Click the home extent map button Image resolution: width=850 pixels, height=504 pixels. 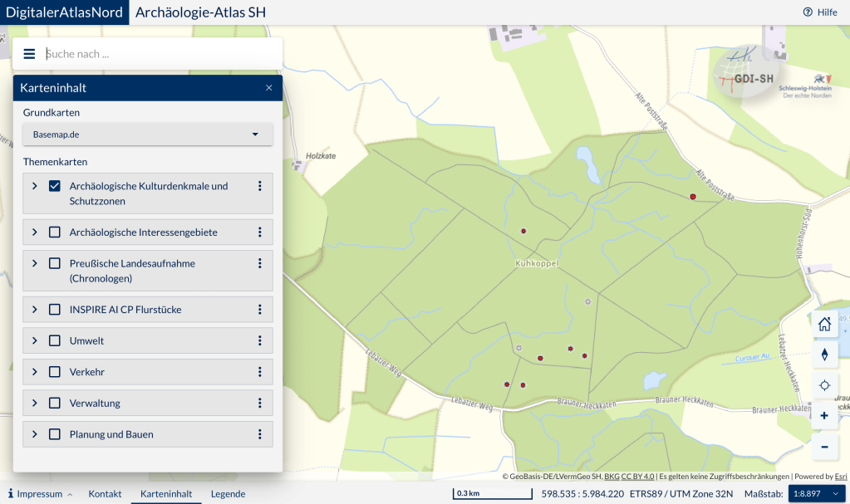point(824,324)
